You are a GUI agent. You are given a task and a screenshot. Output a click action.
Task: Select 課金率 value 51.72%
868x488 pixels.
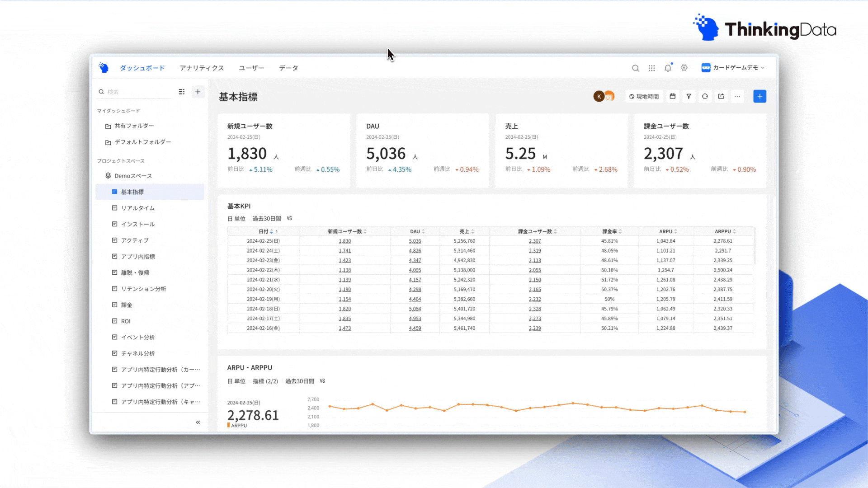[x=609, y=280]
